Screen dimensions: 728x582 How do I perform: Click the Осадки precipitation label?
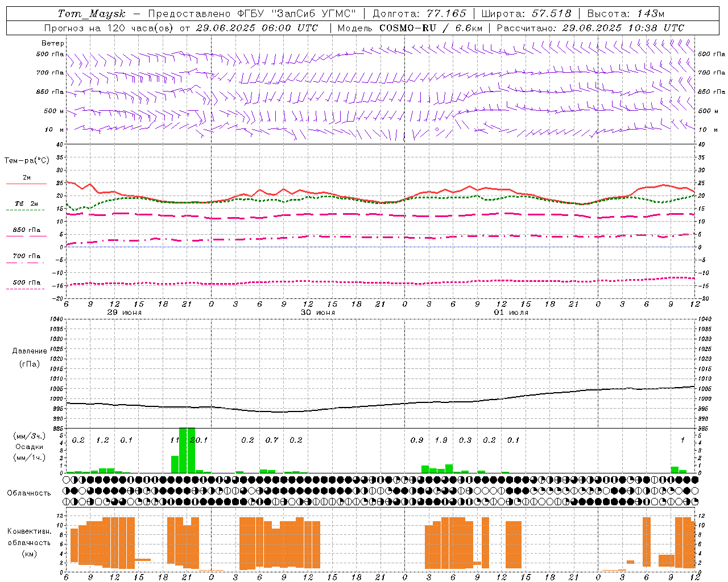(x=29, y=447)
